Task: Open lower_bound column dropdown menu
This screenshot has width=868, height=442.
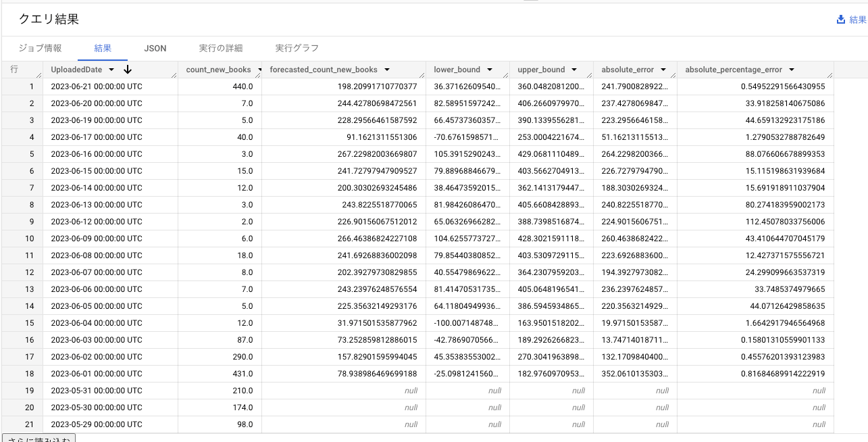Action: 489,70
